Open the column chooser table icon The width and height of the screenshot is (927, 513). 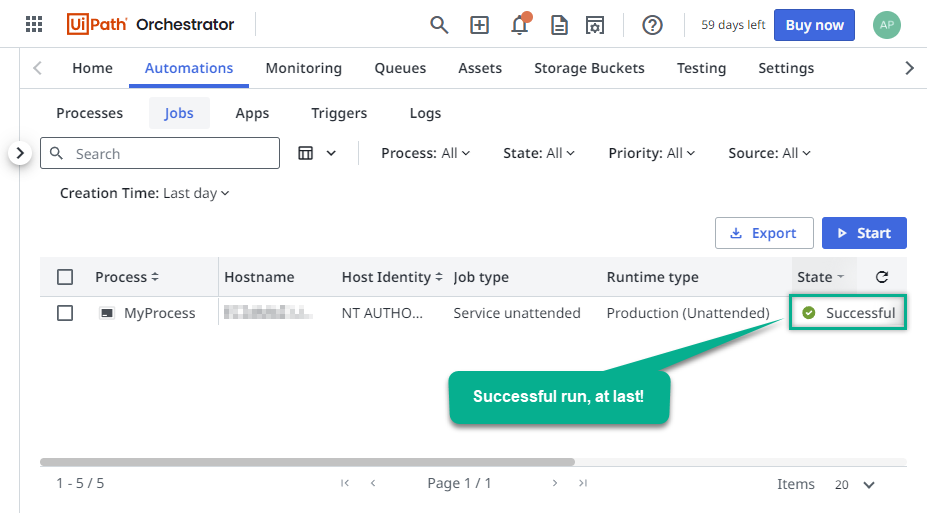tap(306, 153)
